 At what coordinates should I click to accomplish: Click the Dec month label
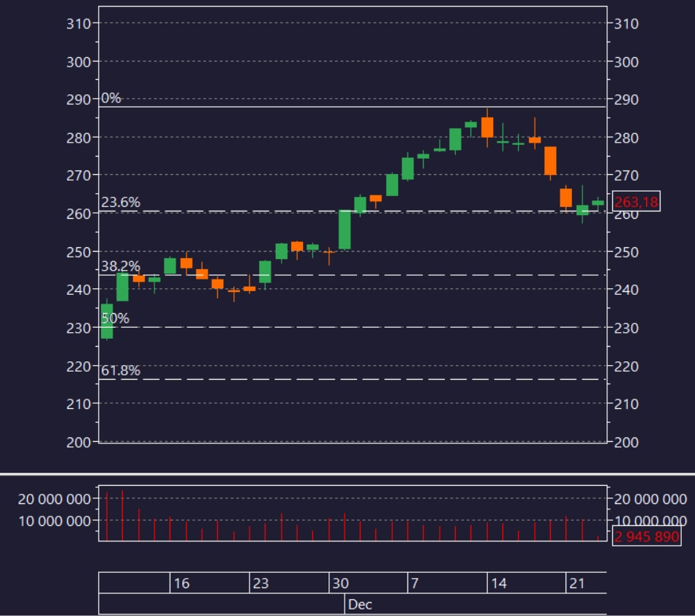click(360, 604)
